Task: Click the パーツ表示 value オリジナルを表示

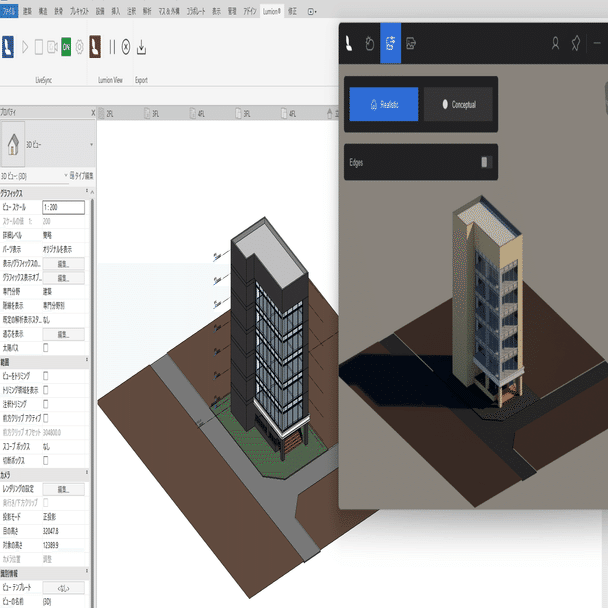Action: pyautogui.click(x=57, y=249)
